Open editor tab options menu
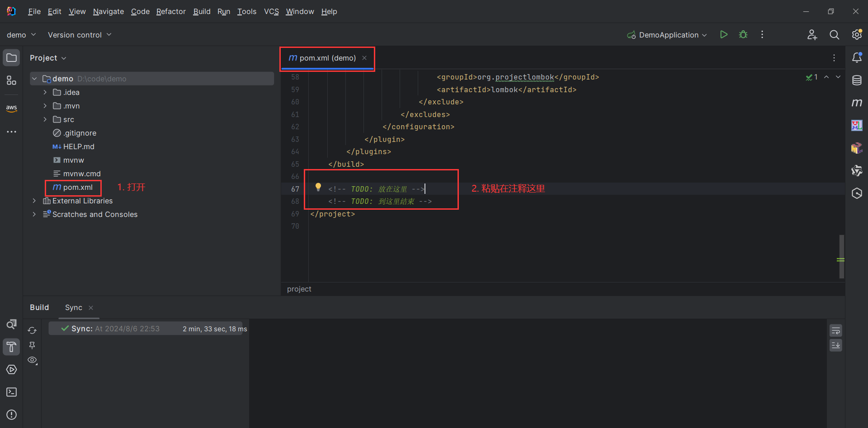The image size is (868, 428). click(834, 58)
